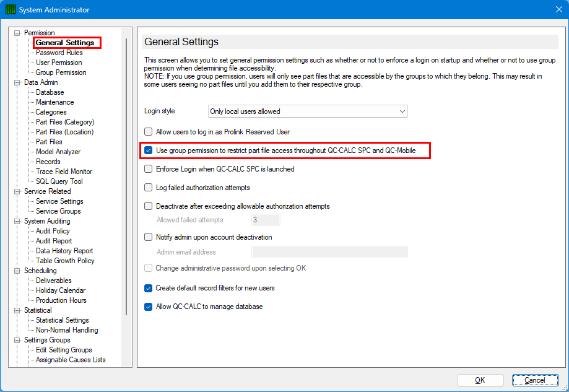Open Records in Data Admin
Image resolution: width=569 pixels, height=392 pixels.
[x=48, y=162]
